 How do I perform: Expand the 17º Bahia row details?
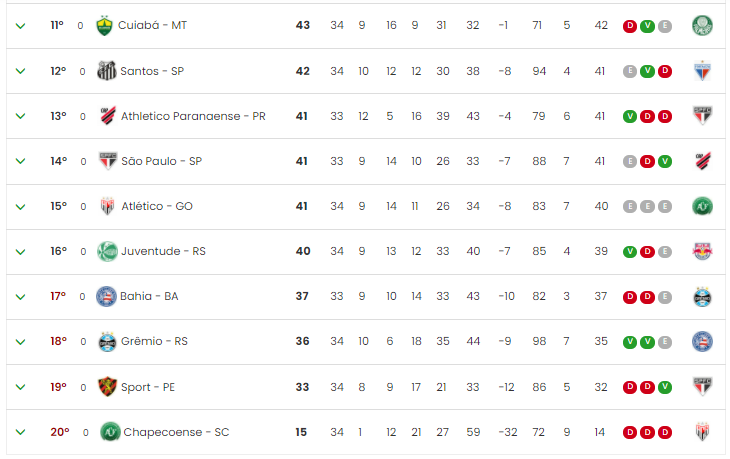click(x=20, y=297)
